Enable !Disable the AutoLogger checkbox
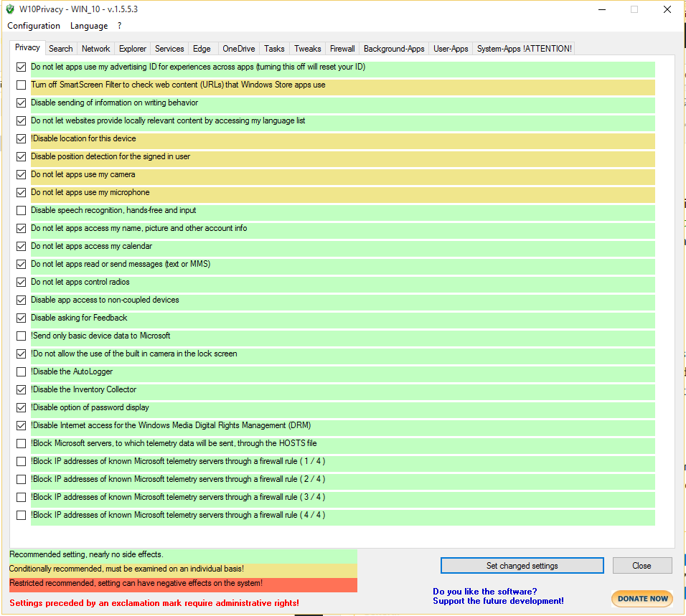 (22, 372)
